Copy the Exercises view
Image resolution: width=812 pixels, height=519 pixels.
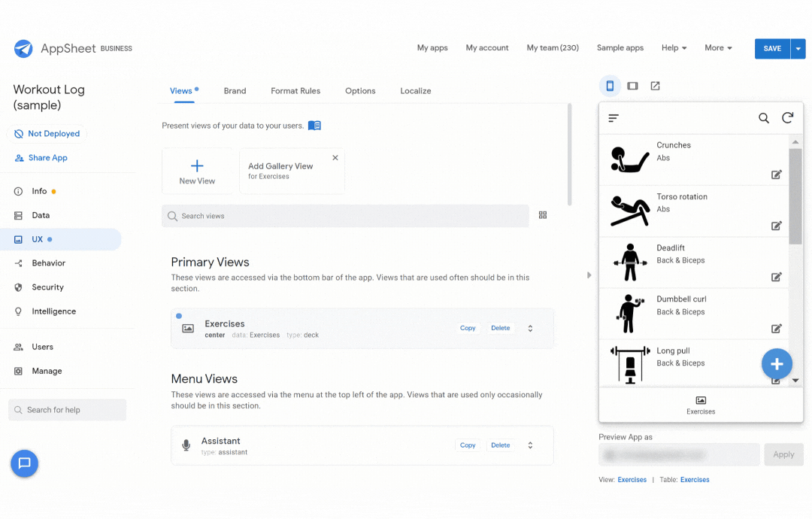pos(468,329)
